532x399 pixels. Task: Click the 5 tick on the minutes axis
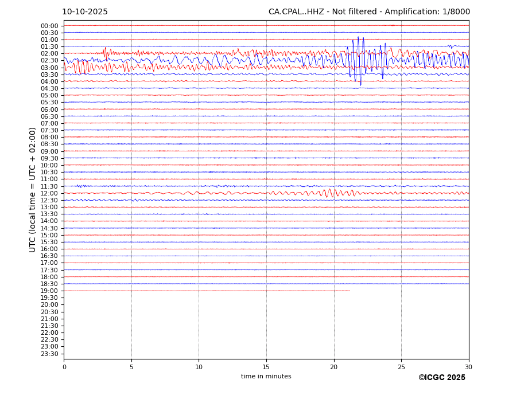pyautogui.click(x=131, y=367)
